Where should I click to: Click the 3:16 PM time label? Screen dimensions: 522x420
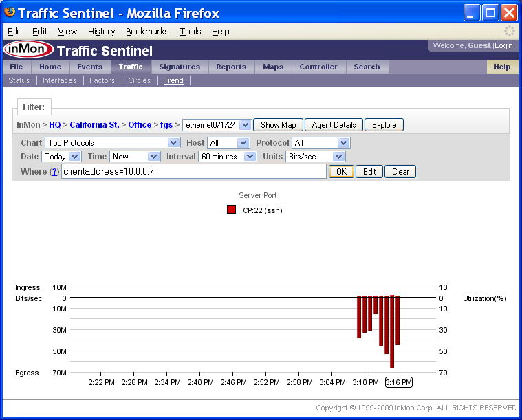398,382
